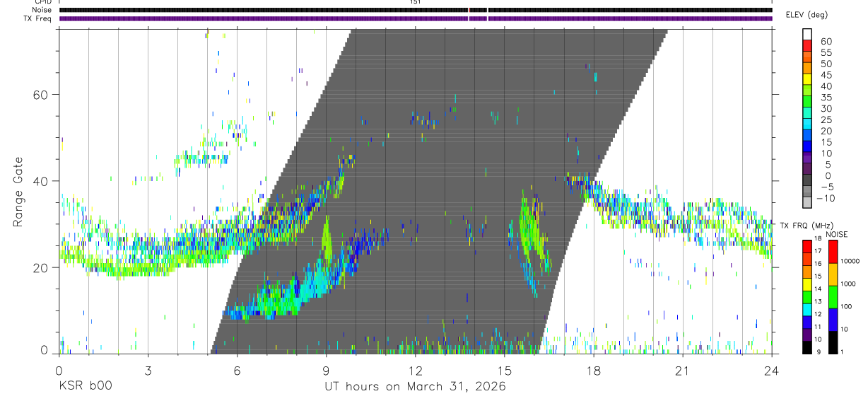Click the "14" tick on TX FRQ colorbar

(818, 289)
